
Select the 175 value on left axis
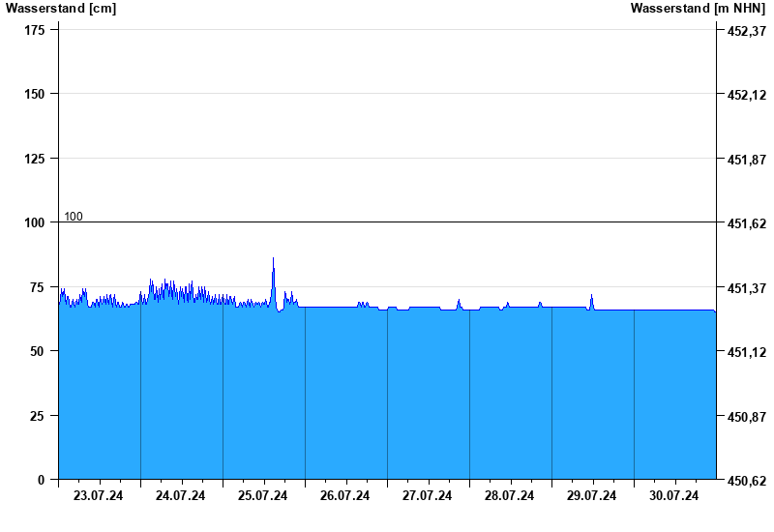point(35,30)
